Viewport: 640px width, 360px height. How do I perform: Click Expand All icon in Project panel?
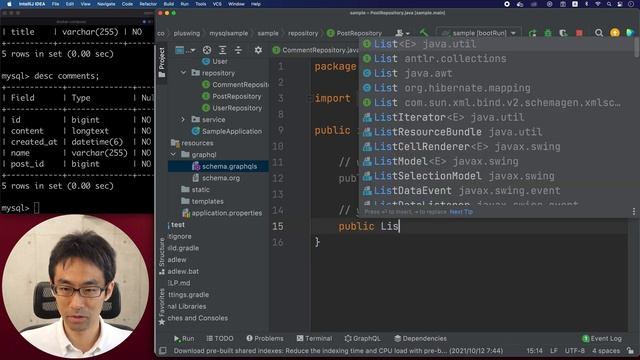(x=222, y=50)
